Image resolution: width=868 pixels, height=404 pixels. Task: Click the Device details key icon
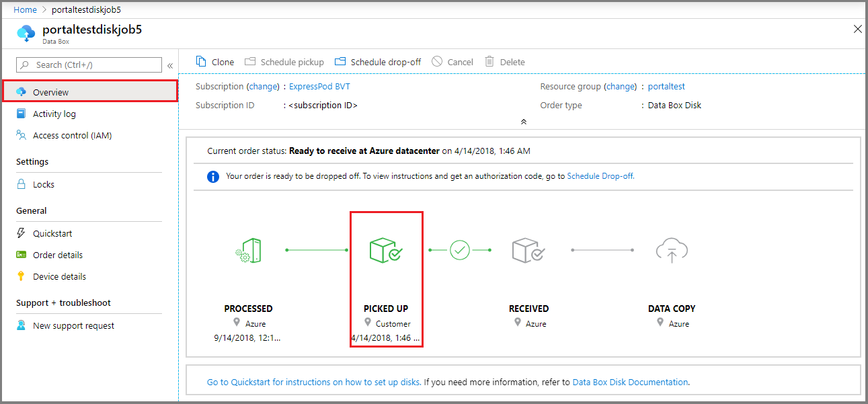tap(21, 276)
